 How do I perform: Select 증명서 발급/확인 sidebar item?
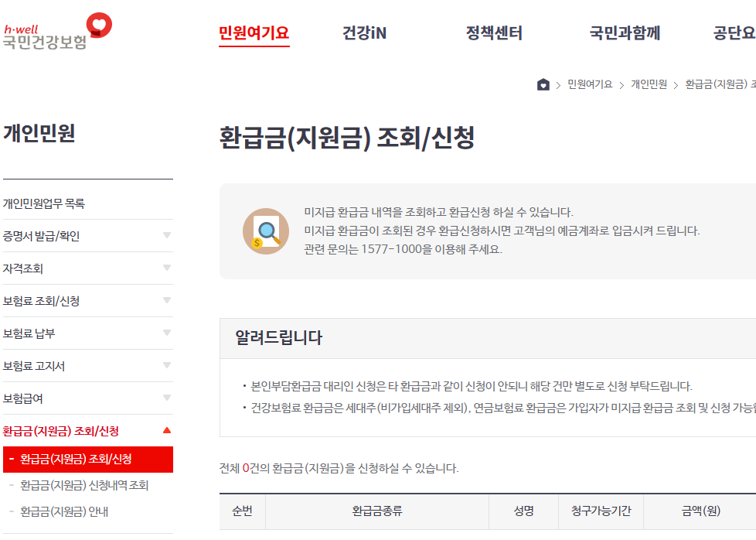[41, 236]
